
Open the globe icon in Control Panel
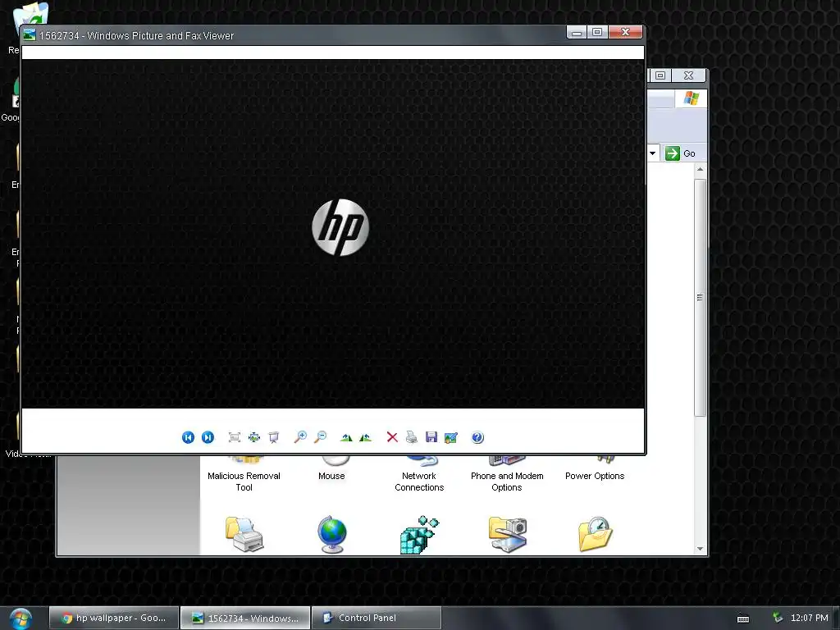332,534
